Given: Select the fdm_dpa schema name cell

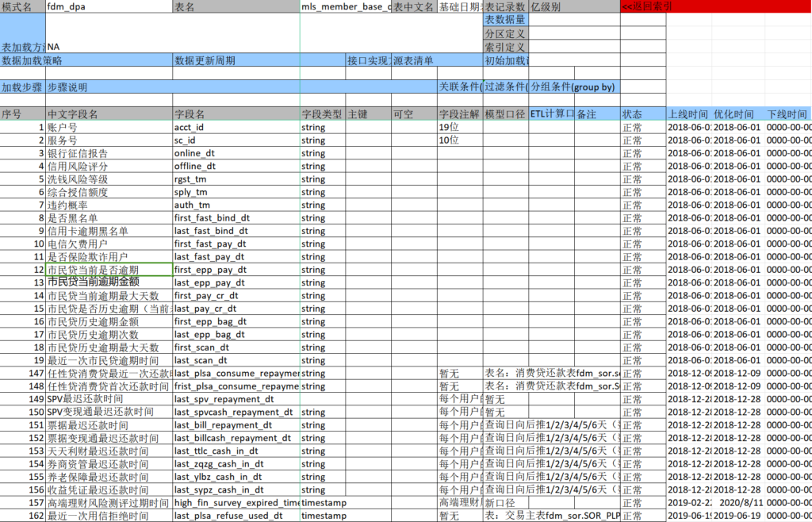Looking at the screenshot, I should pos(109,6).
